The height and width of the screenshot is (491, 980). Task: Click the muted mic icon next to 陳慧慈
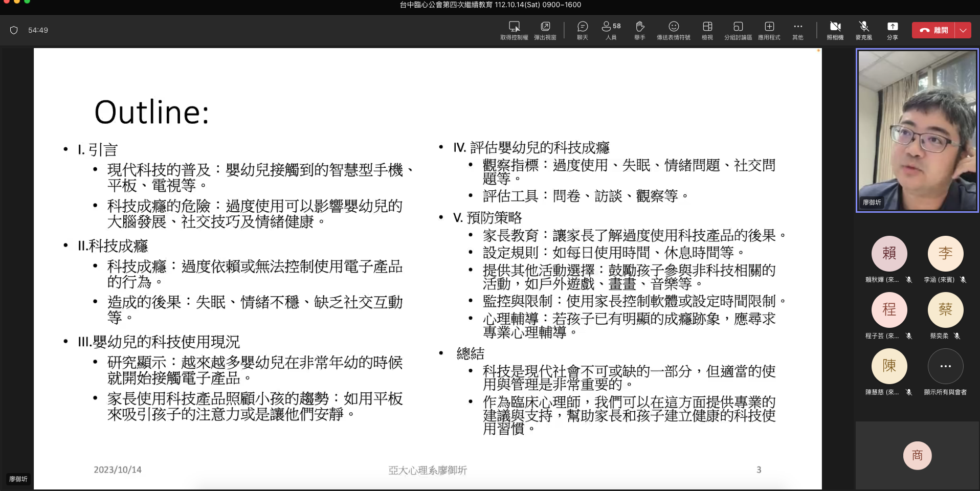pos(909,392)
